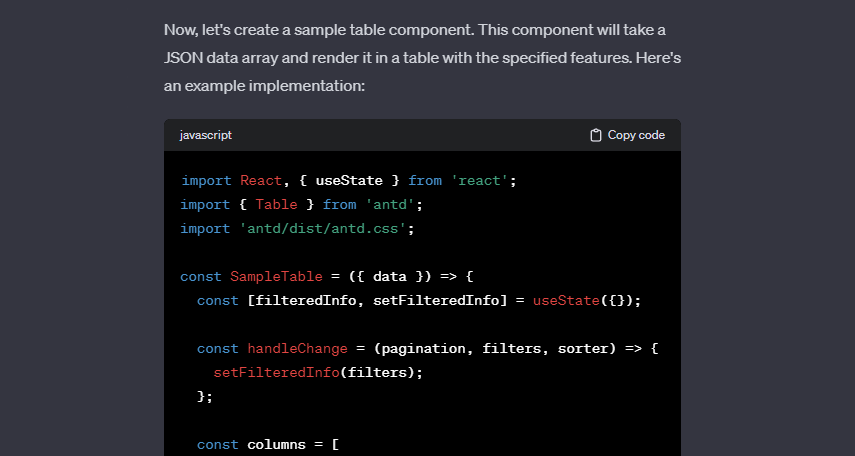Click the SampleTable component name
Image resolution: width=855 pixels, height=456 pixels.
point(276,277)
